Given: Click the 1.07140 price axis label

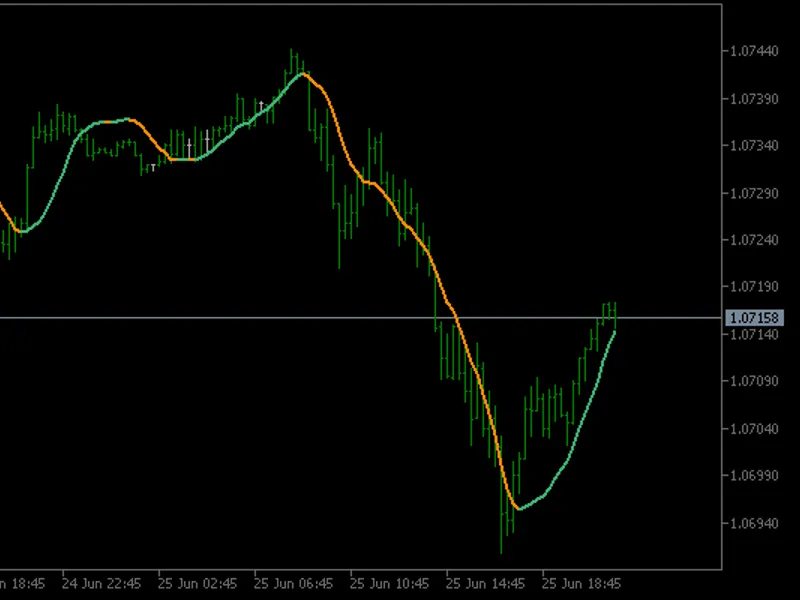Looking at the screenshot, I should pos(755,335).
